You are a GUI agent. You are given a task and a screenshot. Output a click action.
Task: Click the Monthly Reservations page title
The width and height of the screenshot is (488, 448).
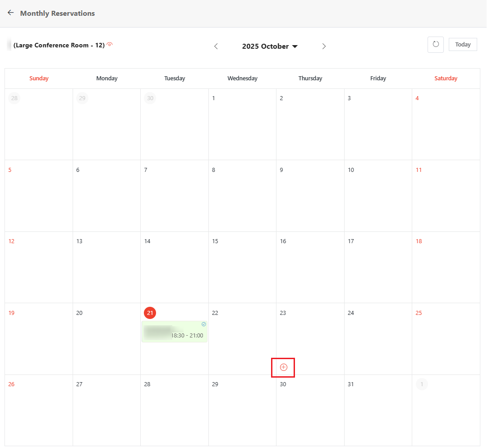(x=57, y=13)
